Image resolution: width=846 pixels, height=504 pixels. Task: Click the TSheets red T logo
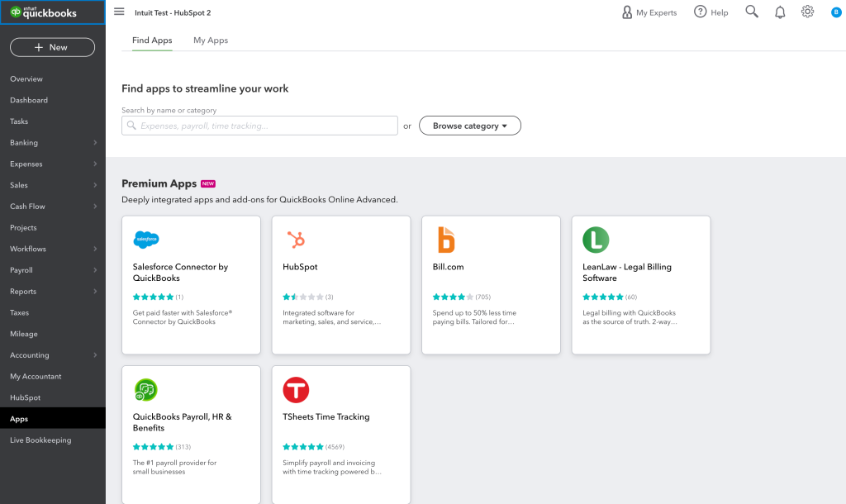tap(296, 390)
